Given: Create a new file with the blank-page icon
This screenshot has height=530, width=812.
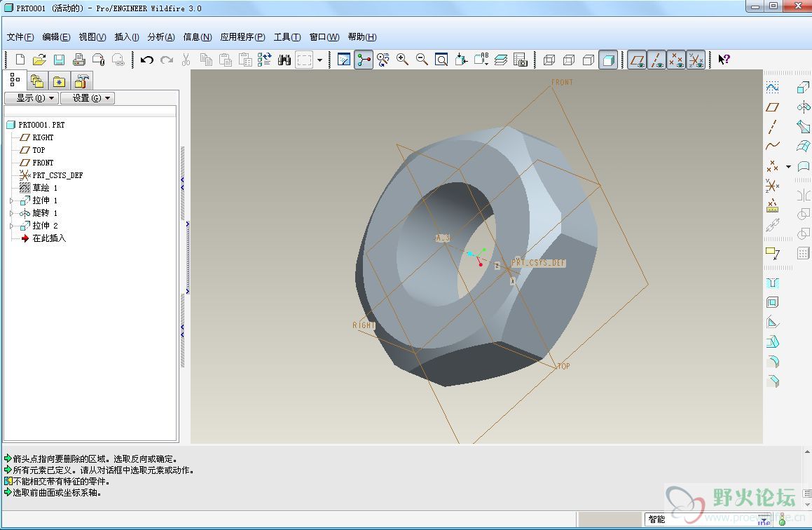Looking at the screenshot, I should coord(20,60).
